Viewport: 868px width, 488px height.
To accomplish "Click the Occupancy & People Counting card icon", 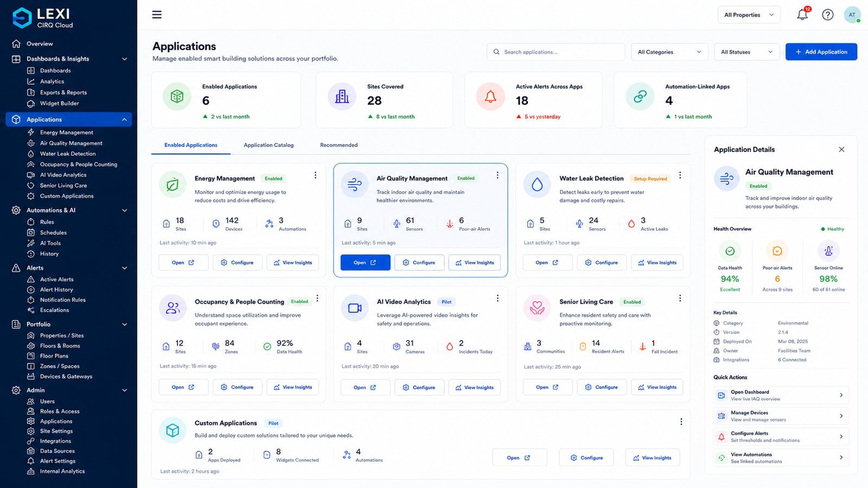I will (x=173, y=308).
